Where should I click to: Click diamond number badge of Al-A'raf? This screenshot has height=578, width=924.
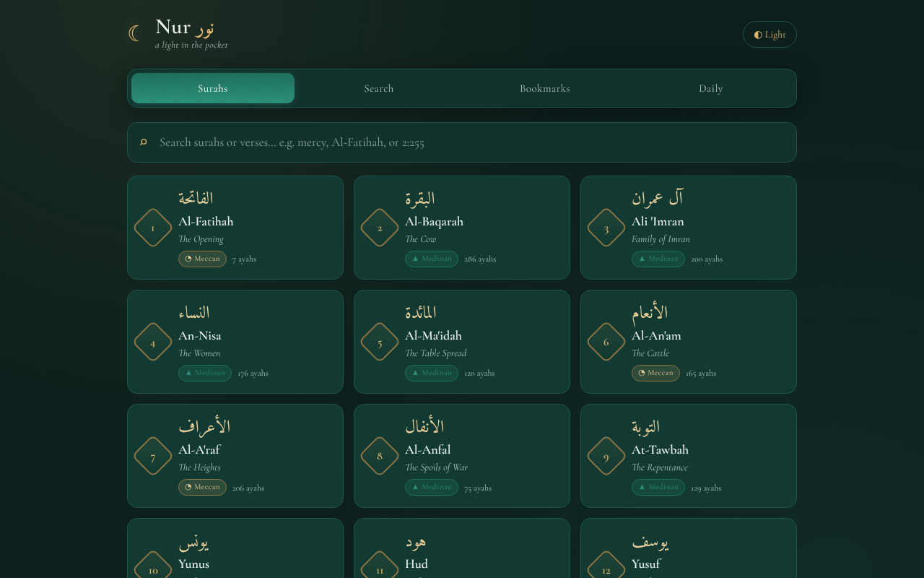(x=153, y=456)
